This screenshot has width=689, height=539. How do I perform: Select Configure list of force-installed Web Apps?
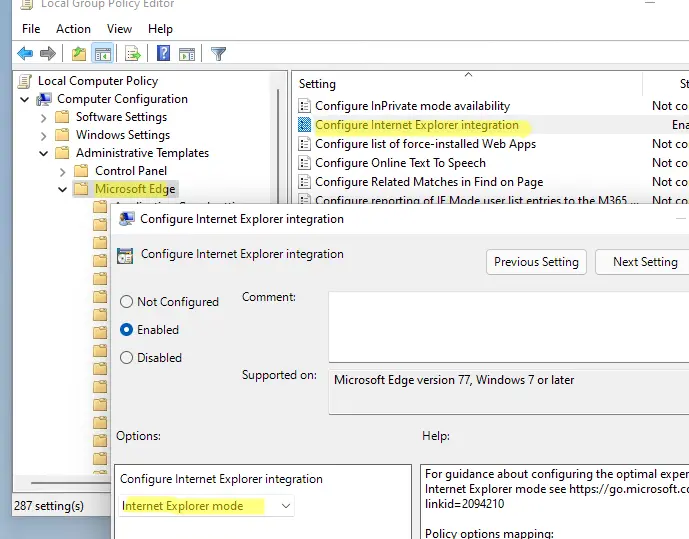pos(426,144)
